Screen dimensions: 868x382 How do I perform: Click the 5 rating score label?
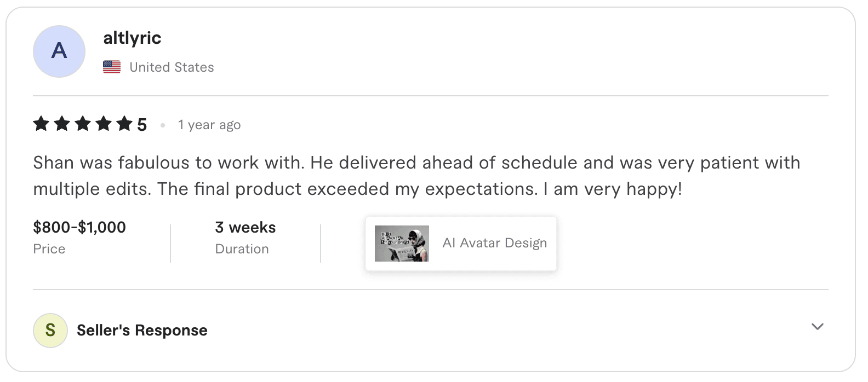(142, 124)
